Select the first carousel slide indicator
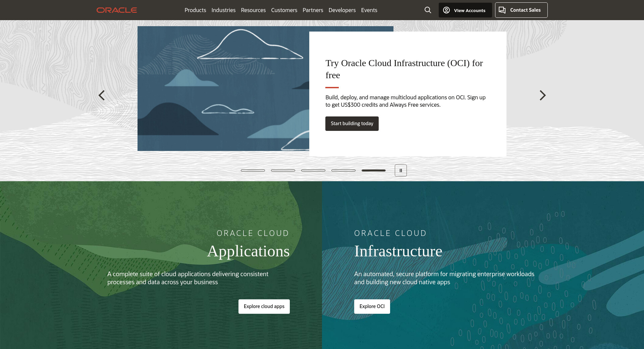The height and width of the screenshot is (349, 644). (x=253, y=170)
